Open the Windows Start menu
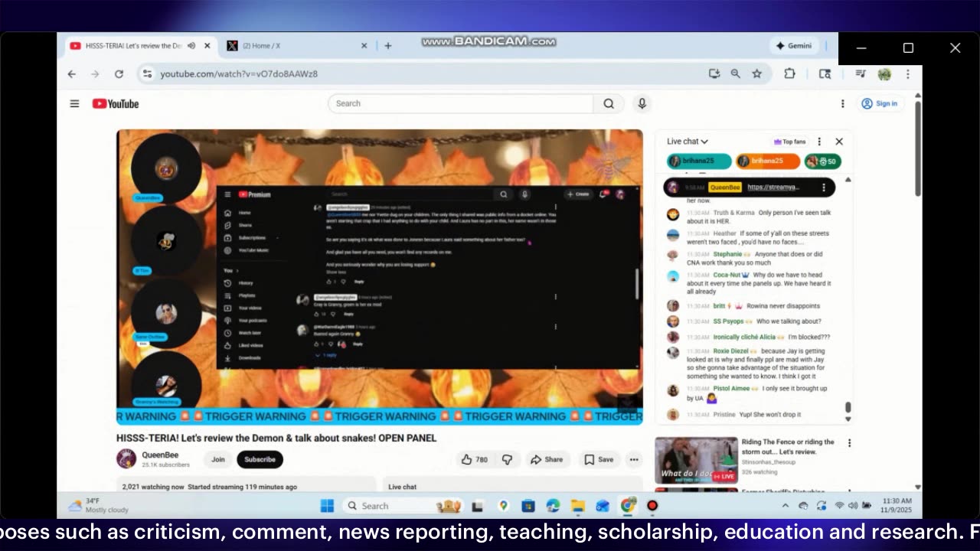Screen dimensions: 980x551 [327, 506]
